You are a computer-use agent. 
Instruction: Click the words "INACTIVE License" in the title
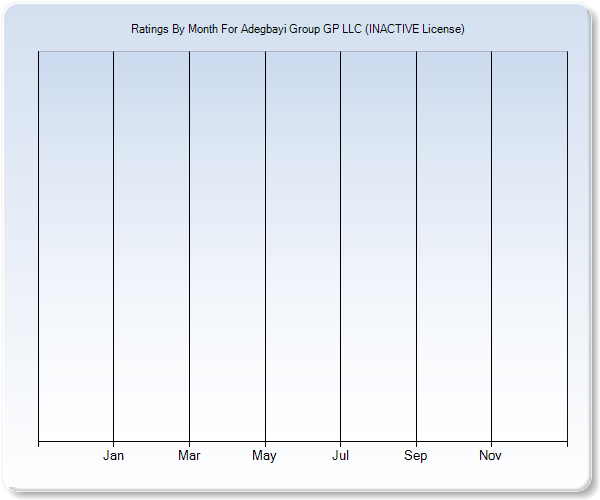(414, 29)
